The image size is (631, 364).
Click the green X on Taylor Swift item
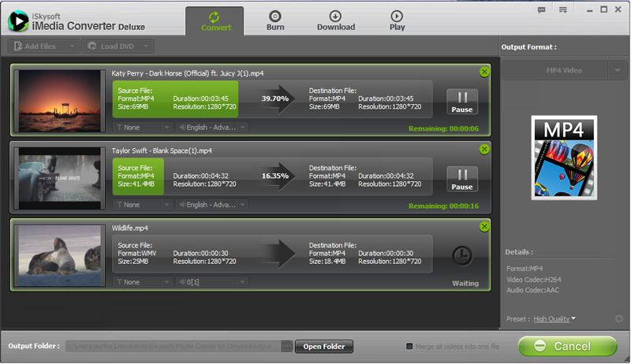click(x=484, y=149)
